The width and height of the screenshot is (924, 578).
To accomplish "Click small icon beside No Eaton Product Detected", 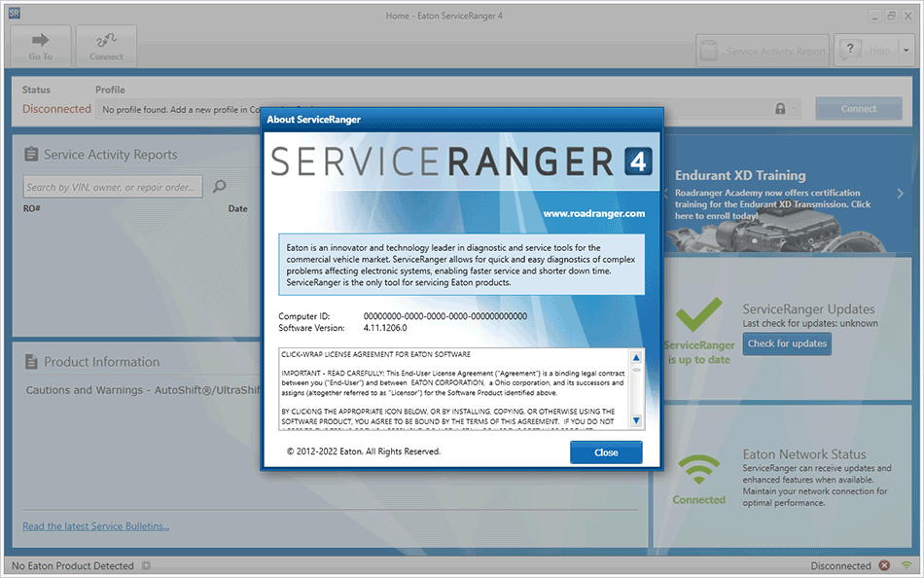I will tap(146, 565).
